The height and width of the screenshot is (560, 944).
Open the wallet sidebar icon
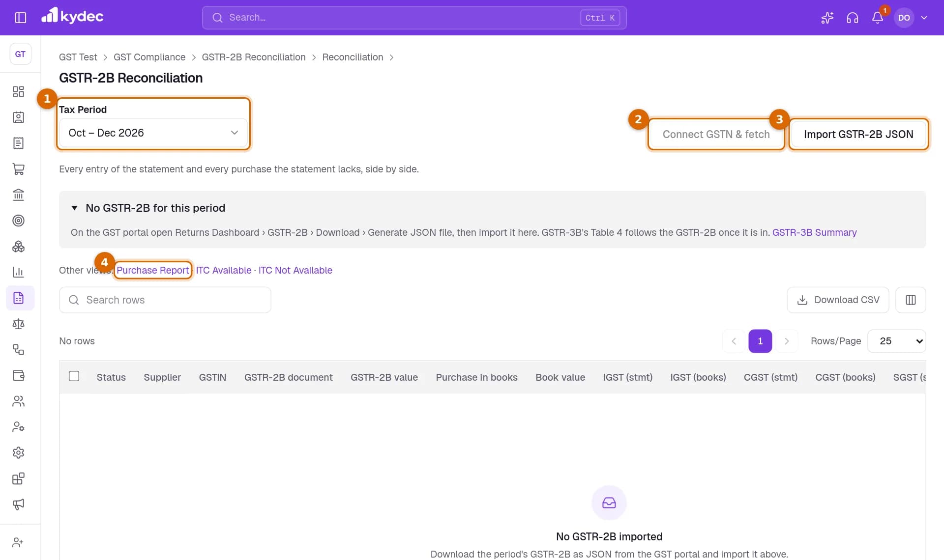pos(18,375)
